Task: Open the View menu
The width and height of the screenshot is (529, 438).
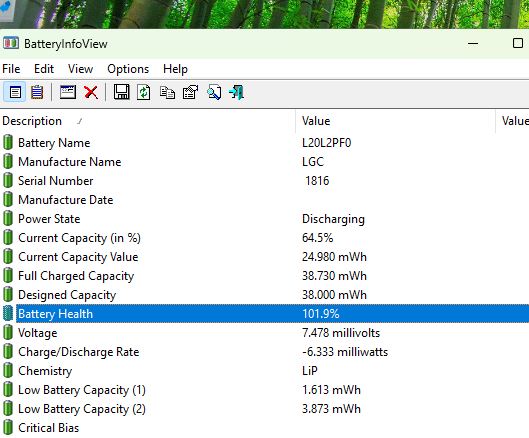Action: pyautogui.click(x=80, y=69)
